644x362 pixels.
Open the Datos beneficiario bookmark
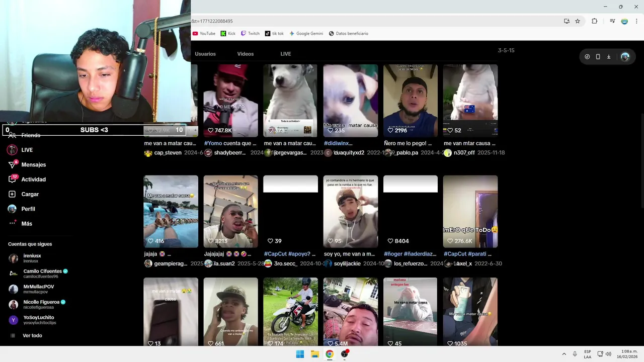tap(348, 34)
